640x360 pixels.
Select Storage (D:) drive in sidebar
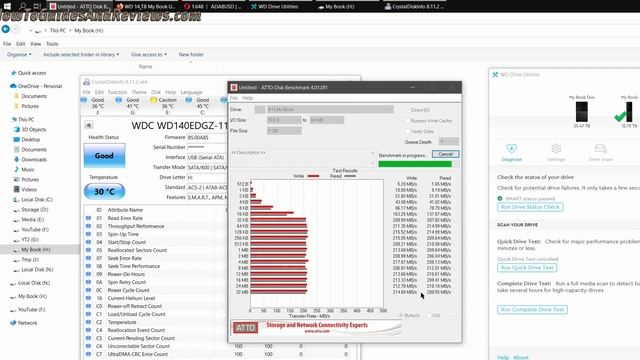point(34,209)
